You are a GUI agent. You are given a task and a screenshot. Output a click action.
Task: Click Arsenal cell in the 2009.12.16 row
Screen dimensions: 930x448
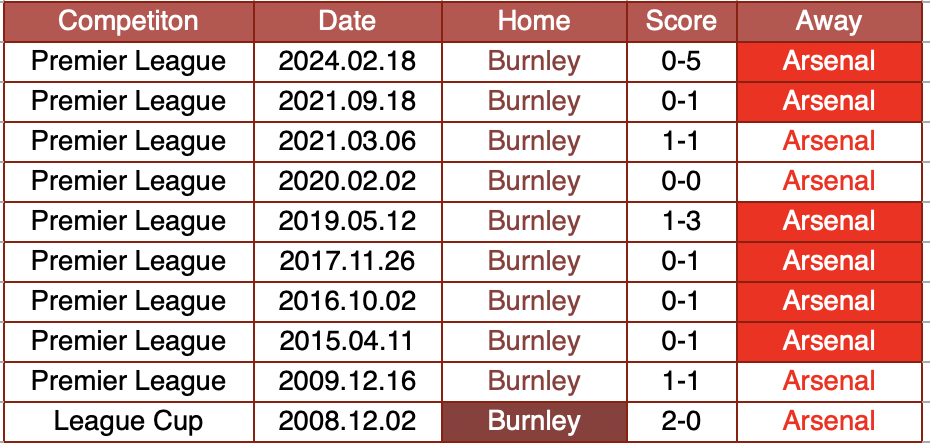829,381
